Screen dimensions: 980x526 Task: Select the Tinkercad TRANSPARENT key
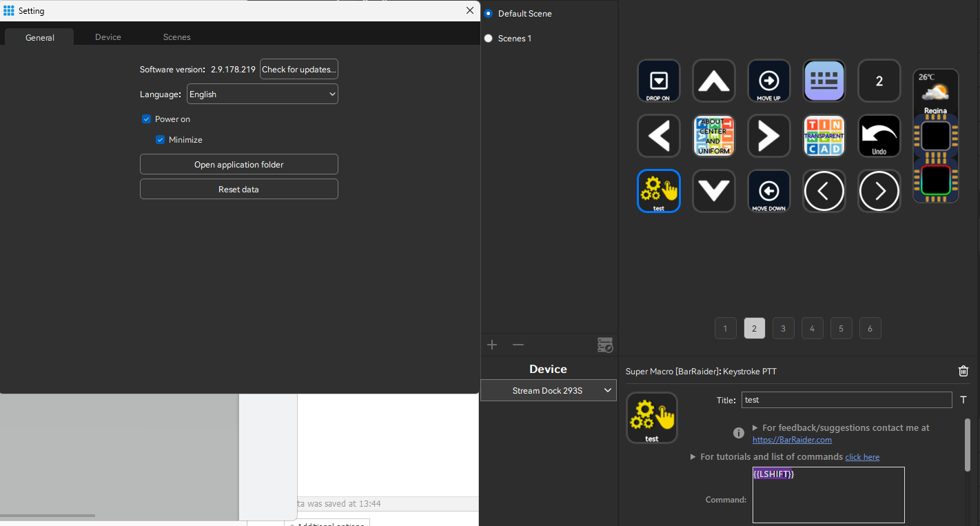(x=824, y=136)
